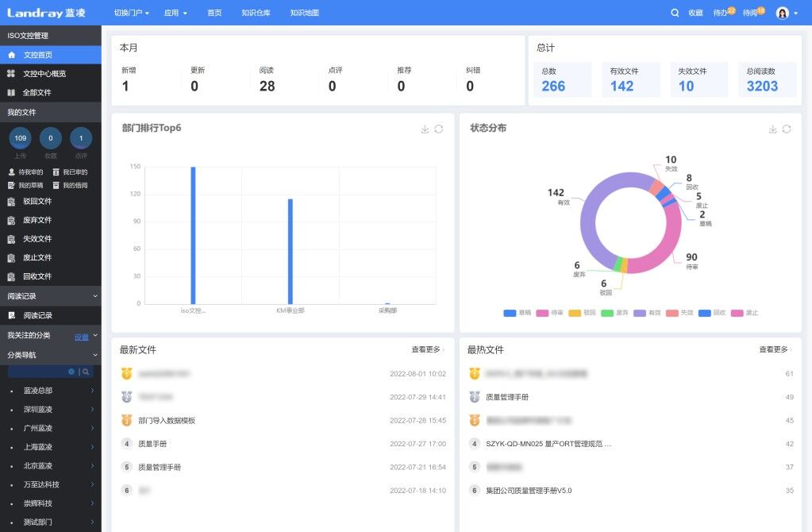Open the 切换门户 dropdown
The width and height of the screenshot is (812, 532).
point(132,13)
